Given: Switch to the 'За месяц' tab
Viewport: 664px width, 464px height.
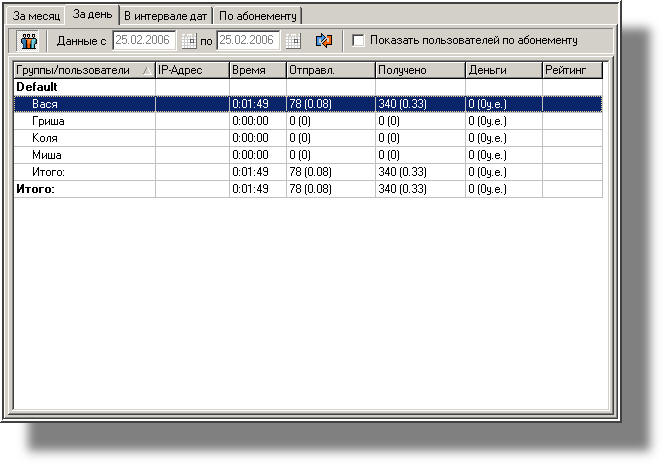Looking at the screenshot, I should click(x=36, y=16).
